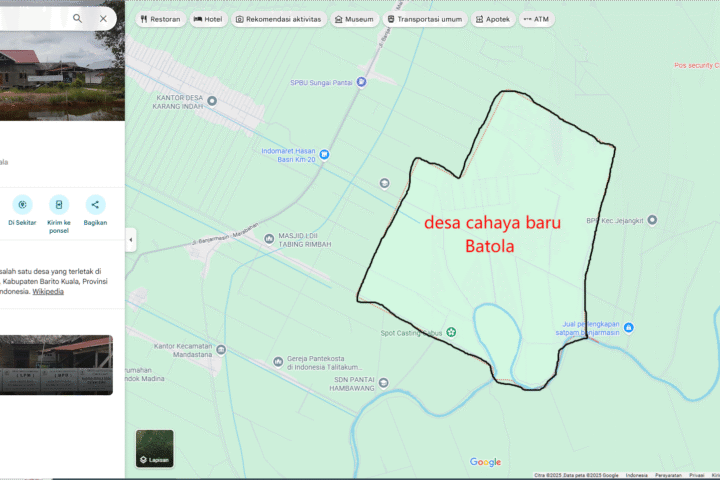
Task: Click Jual perlengkapan satpam banjarmasin pin
Action: pyautogui.click(x=629, y=328)
